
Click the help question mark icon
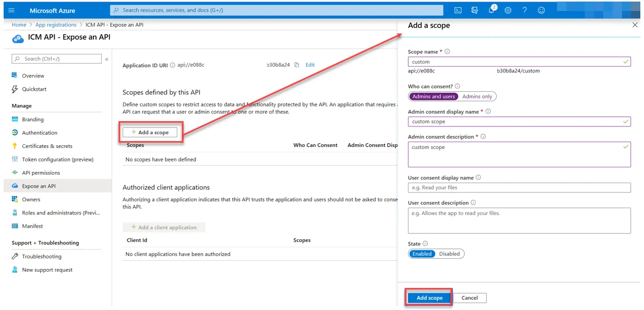524,10
